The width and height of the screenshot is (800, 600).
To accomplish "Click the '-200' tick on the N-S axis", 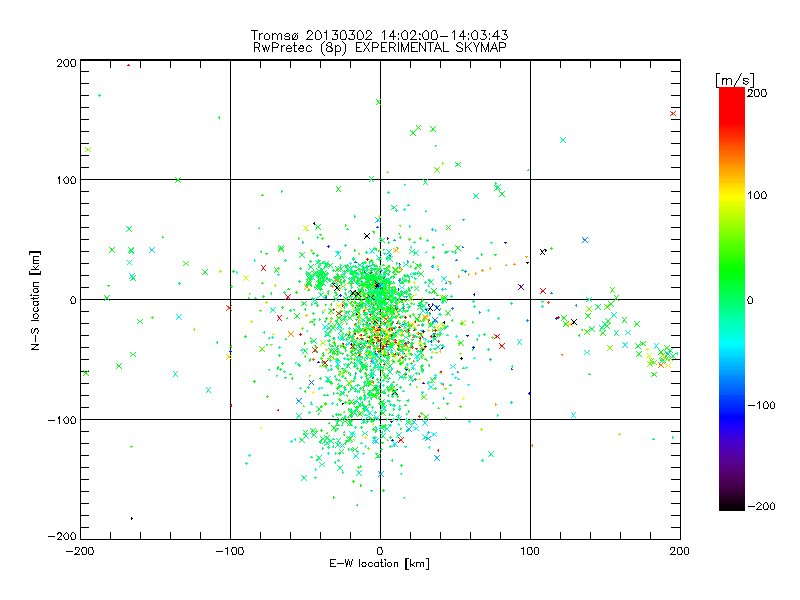I will tap(62, 536).
